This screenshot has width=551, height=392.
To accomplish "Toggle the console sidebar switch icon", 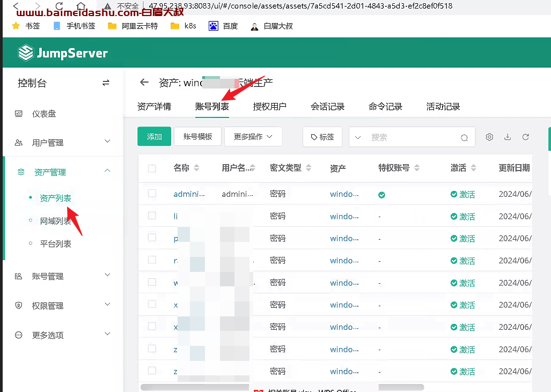I will pos(106,83).
